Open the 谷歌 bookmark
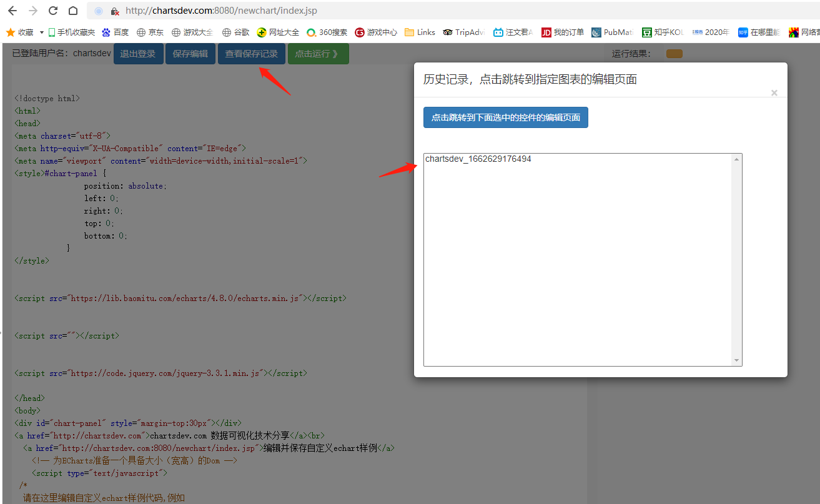 coord(235,32)
